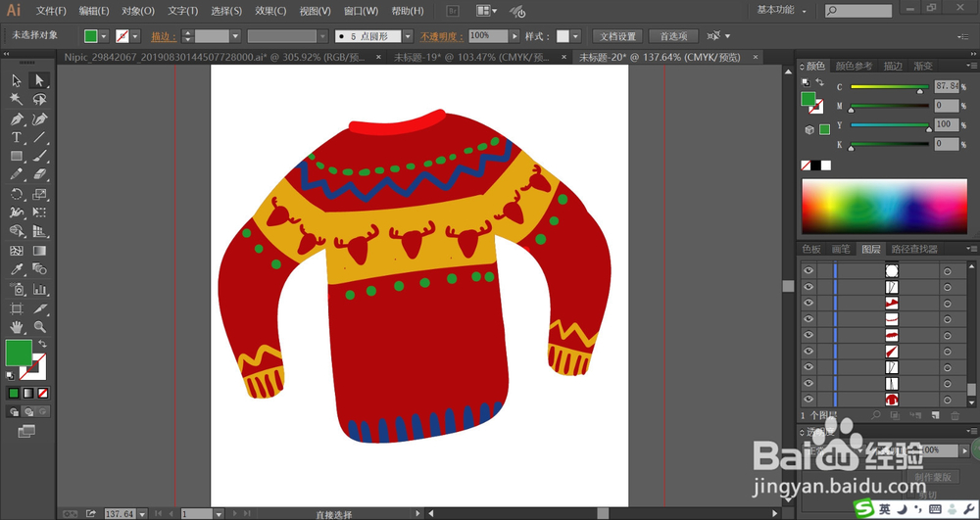The width and height of the screenshot is (980, 520).
Task: Pick the Width tool
Action: coord(17,213)
